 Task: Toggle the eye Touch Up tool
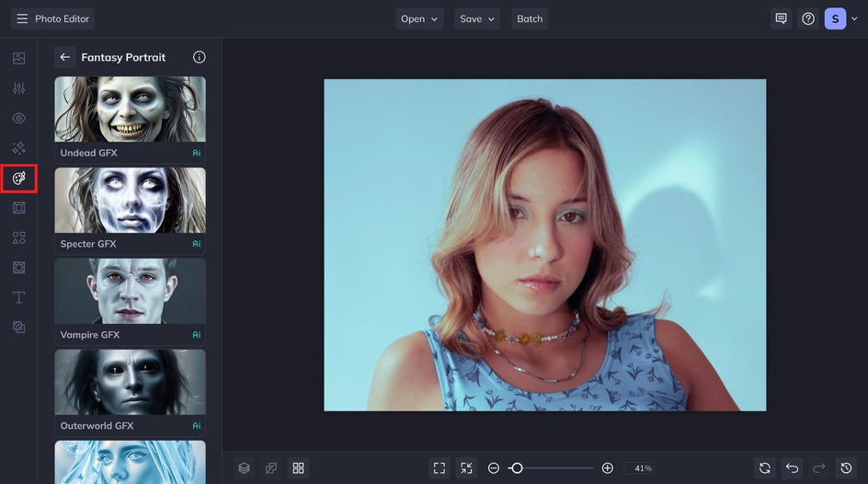pyautogui.click(x=18, y=118)
